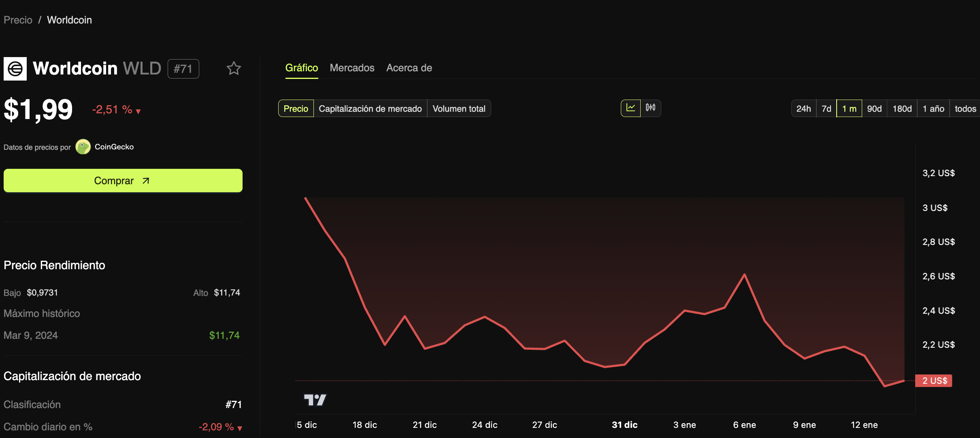The width and height of the screenshot is (980, 438).
Task: Set chart range to 1 año
Action: (933, 108)
